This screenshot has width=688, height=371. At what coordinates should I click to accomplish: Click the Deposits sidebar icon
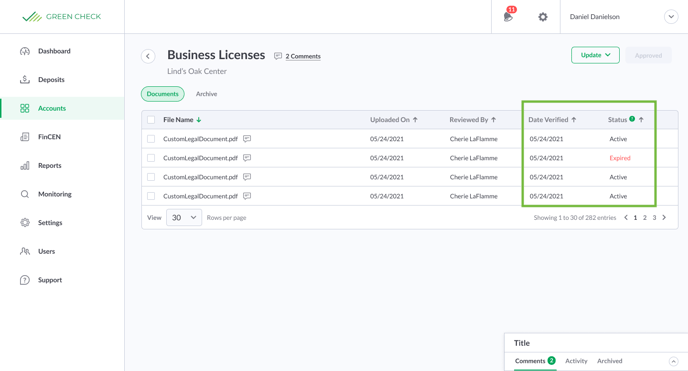click(x=25, y=79)
